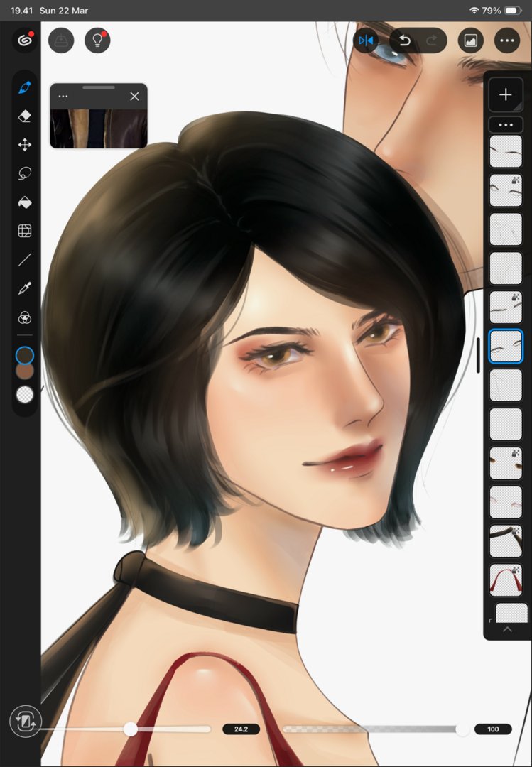Close the sub view reference panel

tap(134, 97)
